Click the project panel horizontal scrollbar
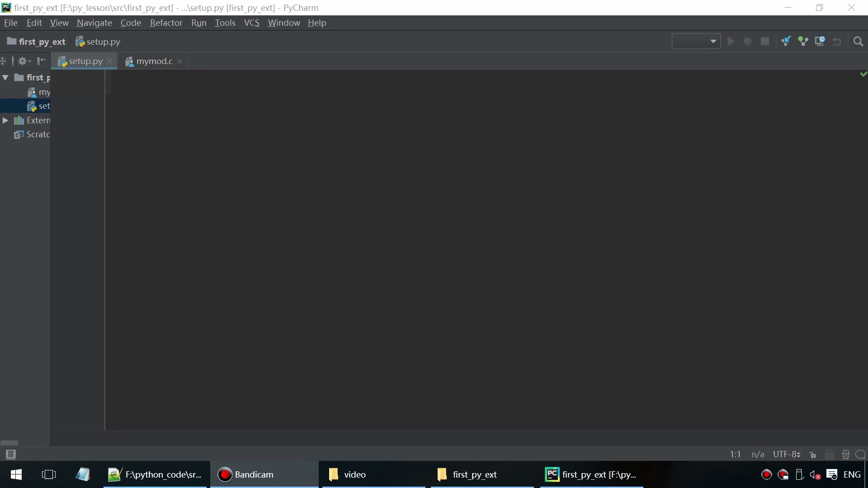This screenshot has height=488, width=868. [9, 443]
